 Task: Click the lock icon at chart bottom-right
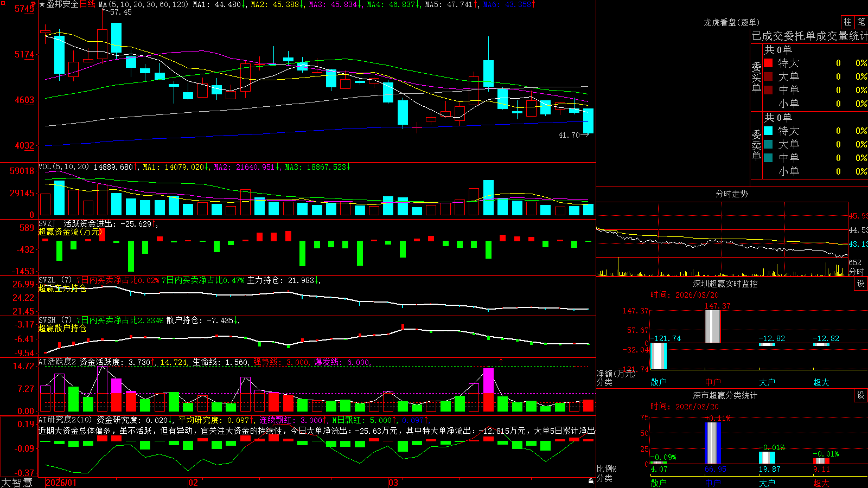tap(591, 481)
